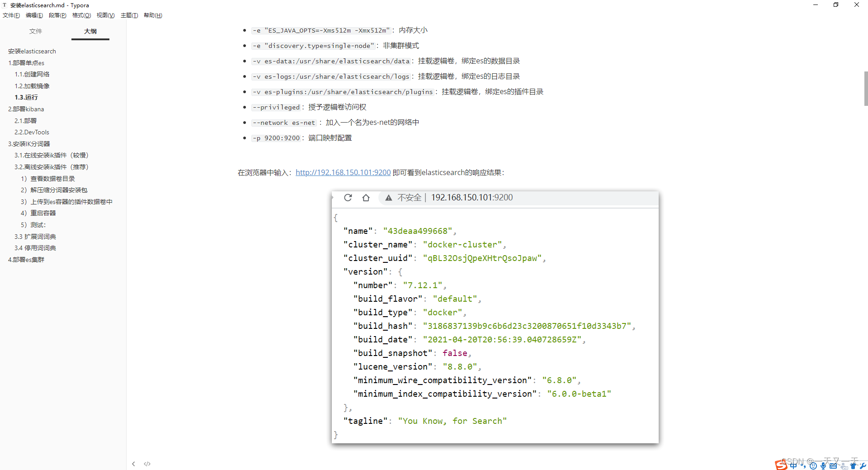Click the not-secure warning triangle in screenshot

(x=388, y=198)
